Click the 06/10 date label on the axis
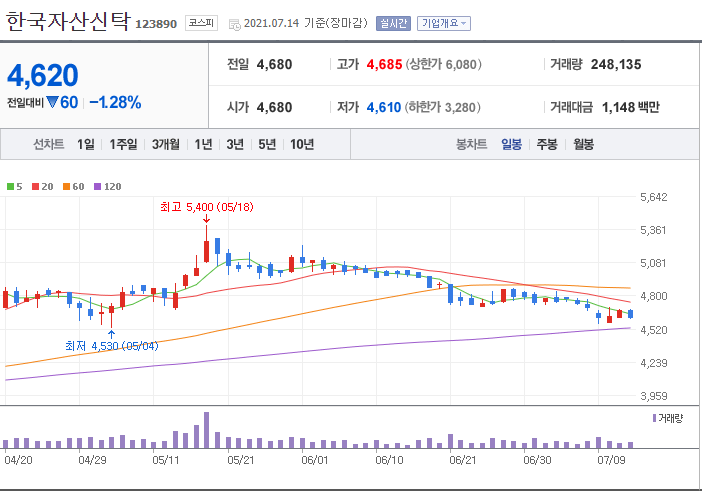The image size is (702, 491). coord(389,460)
